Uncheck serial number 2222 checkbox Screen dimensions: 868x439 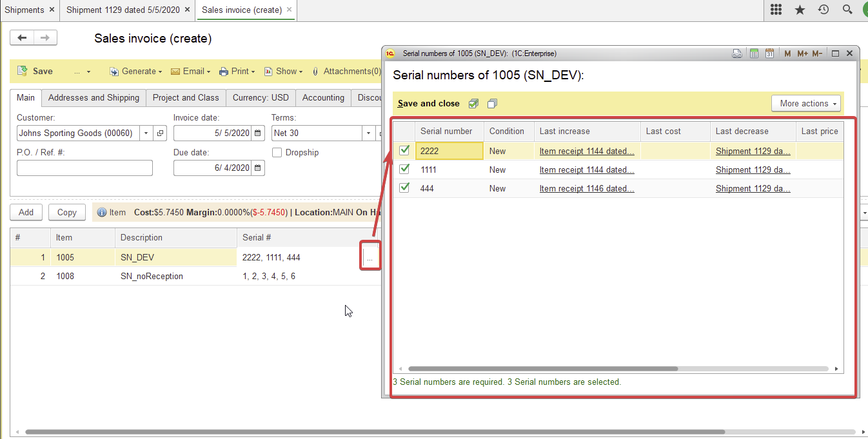click(x=404, y=151)
